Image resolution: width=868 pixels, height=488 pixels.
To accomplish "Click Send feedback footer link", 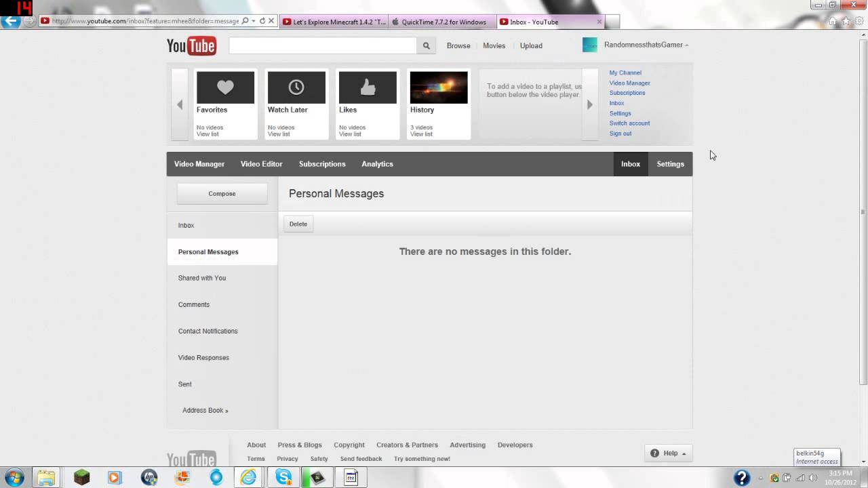I will click(361, 459).
